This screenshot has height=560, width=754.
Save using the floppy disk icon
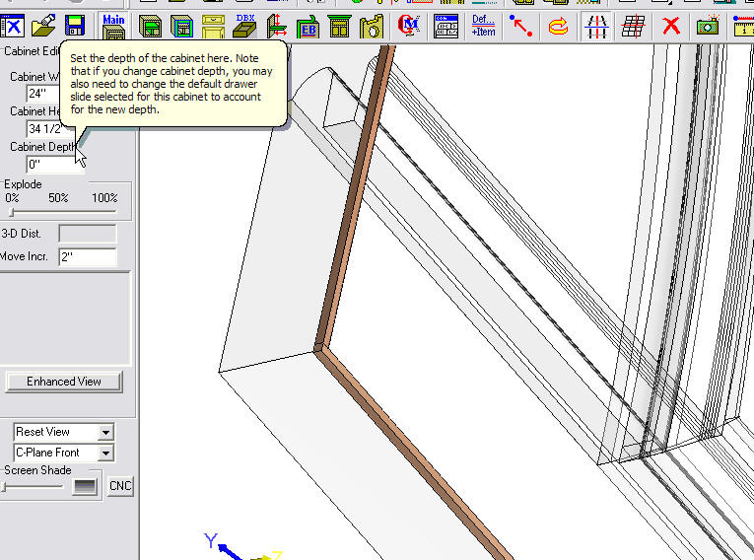point(75,26)
